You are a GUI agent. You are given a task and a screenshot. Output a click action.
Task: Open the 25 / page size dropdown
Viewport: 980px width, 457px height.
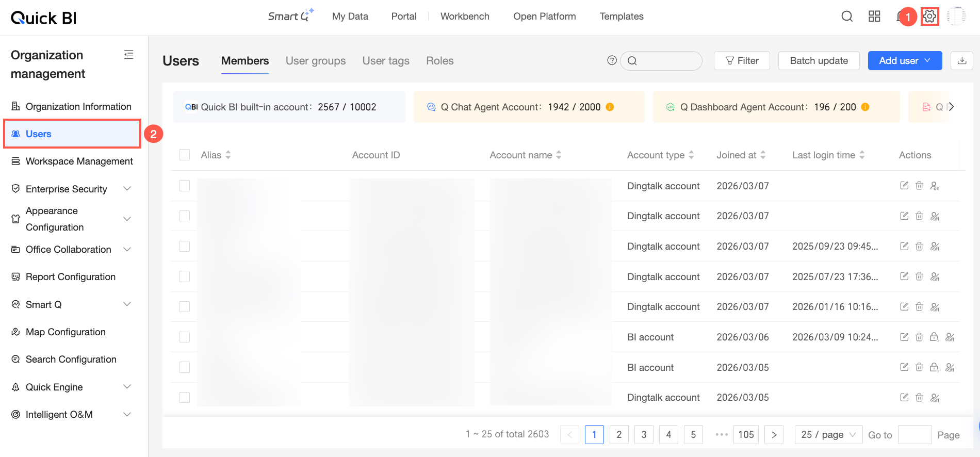[x=828, y=434]
